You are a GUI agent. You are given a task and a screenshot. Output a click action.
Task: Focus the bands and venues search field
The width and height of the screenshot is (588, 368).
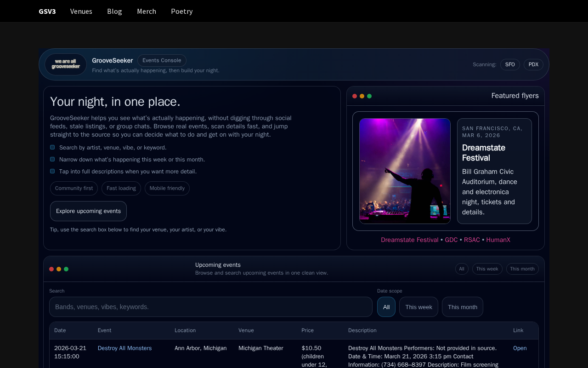coord(210,307)
